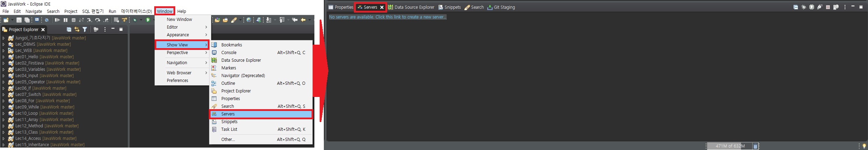Screen dimensions: 868x150
Task: Click the Step Into icon
Action: pos(89,20)
